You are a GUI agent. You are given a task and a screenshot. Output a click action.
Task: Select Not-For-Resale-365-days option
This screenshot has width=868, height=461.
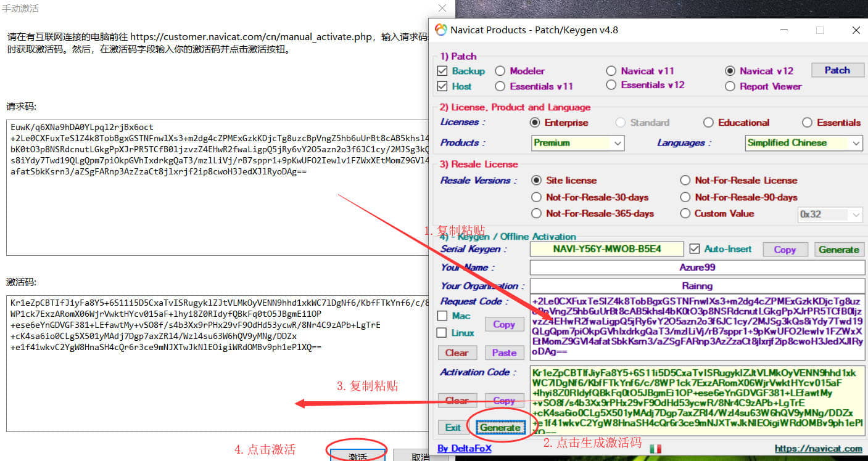[536, 213]
